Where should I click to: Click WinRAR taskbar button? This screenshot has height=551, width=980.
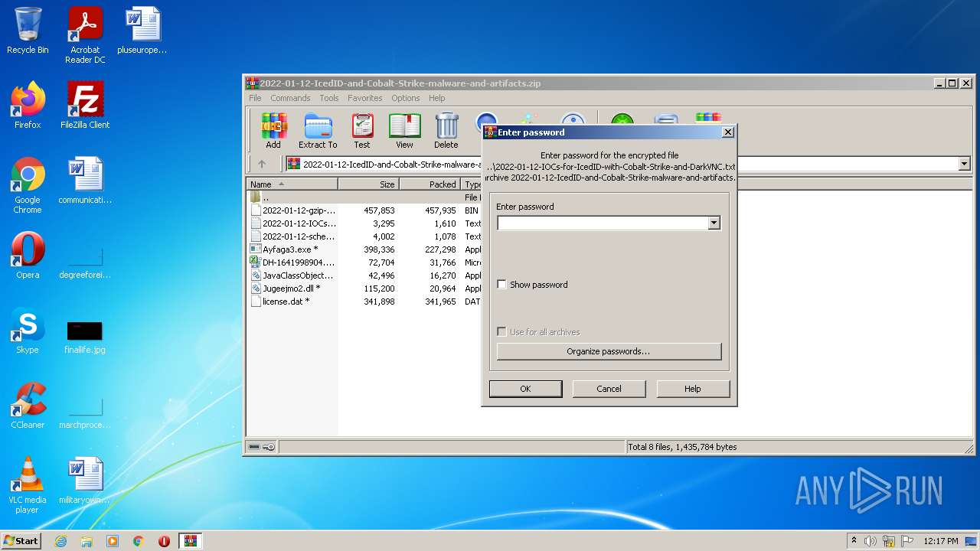point(190,541)
